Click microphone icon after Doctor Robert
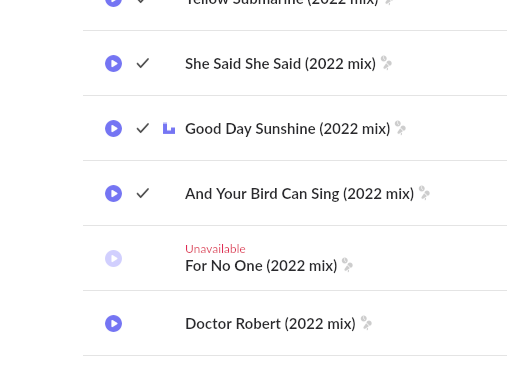The image size is (507, 371). 366,322
